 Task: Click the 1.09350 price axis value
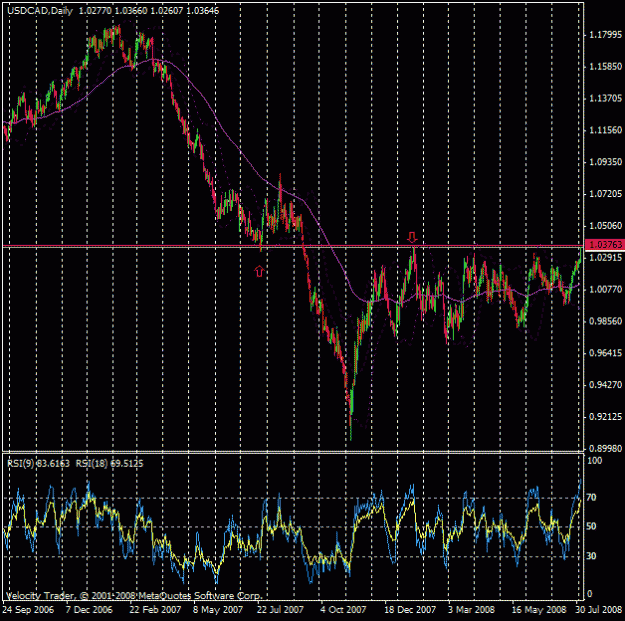(x=605, y=162)
